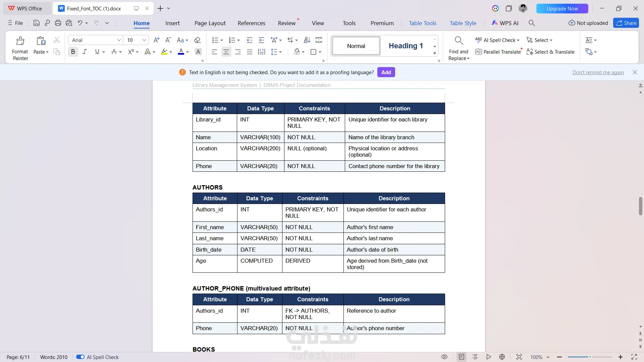The width and height of the screenshot is (644, 362).
Task: Toggle Outline view button
Action: click(475, 357)
